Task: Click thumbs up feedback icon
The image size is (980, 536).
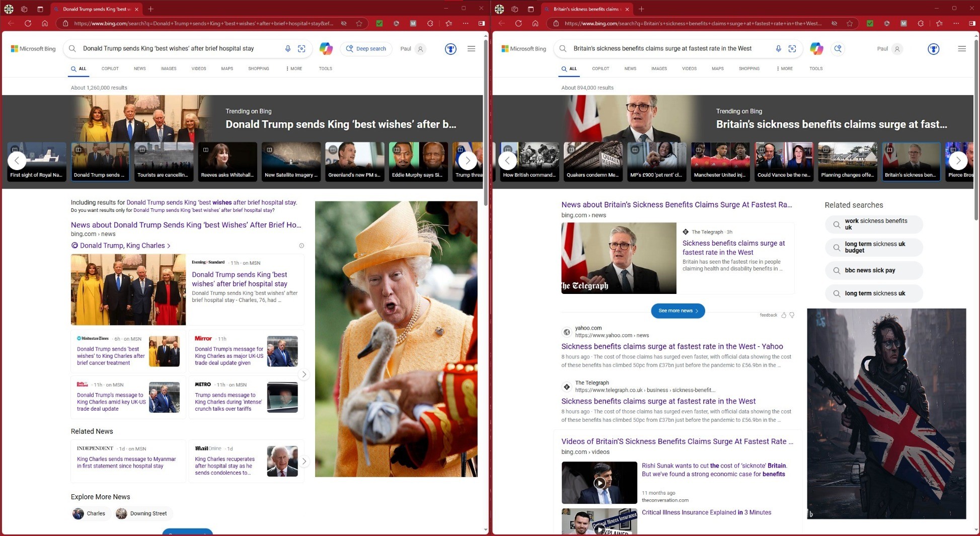Action: point(784,315)
